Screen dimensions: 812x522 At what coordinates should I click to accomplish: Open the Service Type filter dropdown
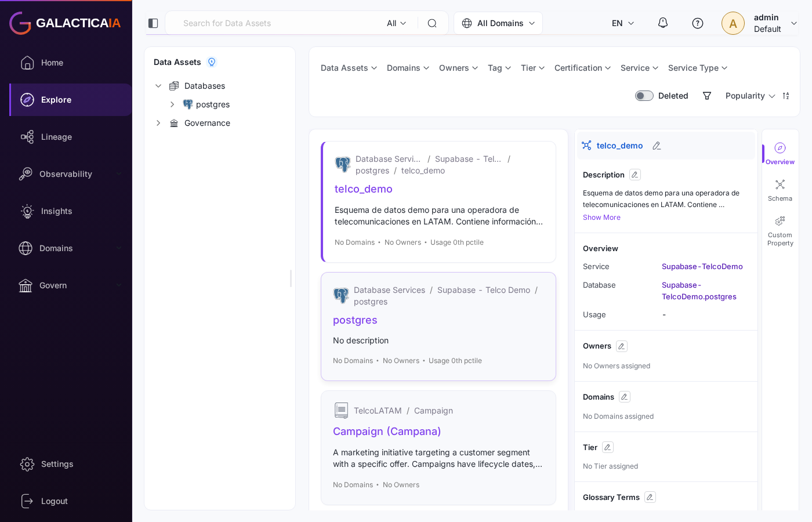[x=698, y=68]
